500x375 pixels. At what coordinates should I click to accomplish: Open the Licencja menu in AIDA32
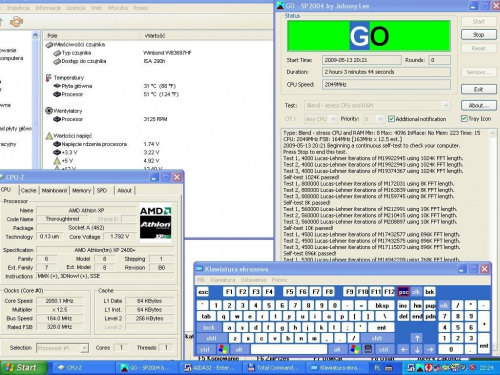click(76, 8)
